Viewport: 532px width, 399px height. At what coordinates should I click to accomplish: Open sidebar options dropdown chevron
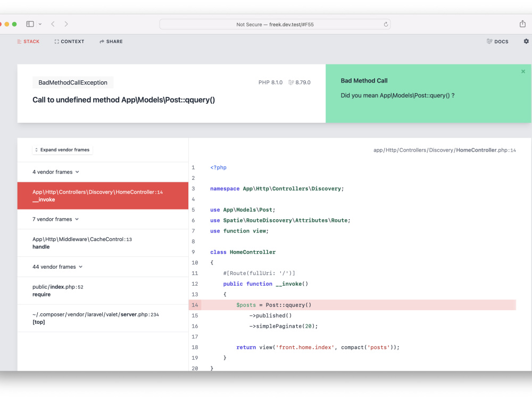point(40,24)
